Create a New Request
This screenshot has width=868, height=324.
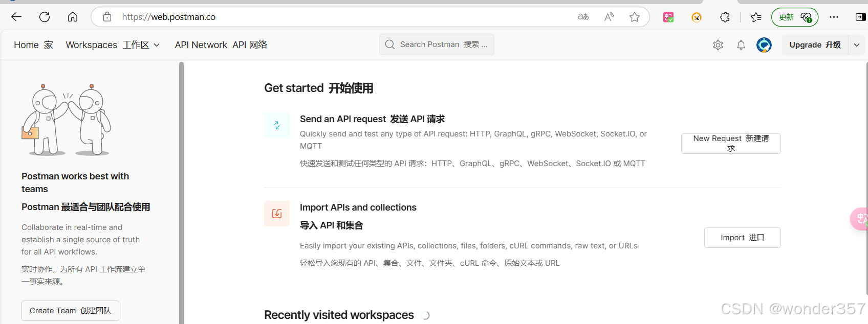pos(731,144)
